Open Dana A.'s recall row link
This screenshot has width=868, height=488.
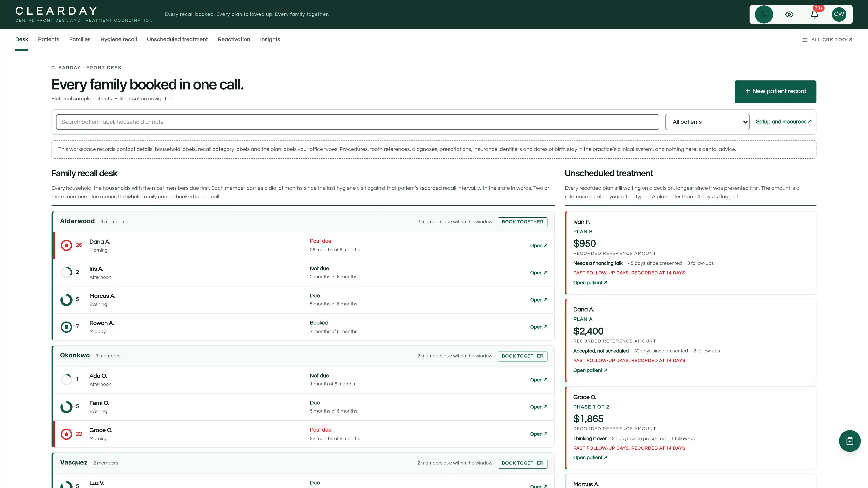(538, 246)
